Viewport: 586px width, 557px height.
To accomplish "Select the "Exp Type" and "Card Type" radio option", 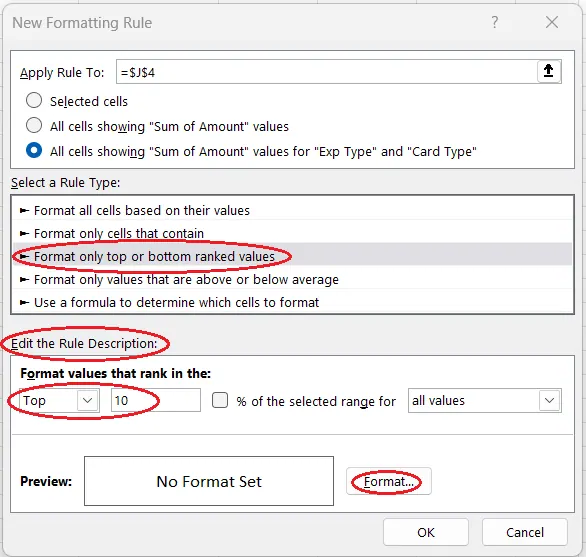I will point(34,151).
